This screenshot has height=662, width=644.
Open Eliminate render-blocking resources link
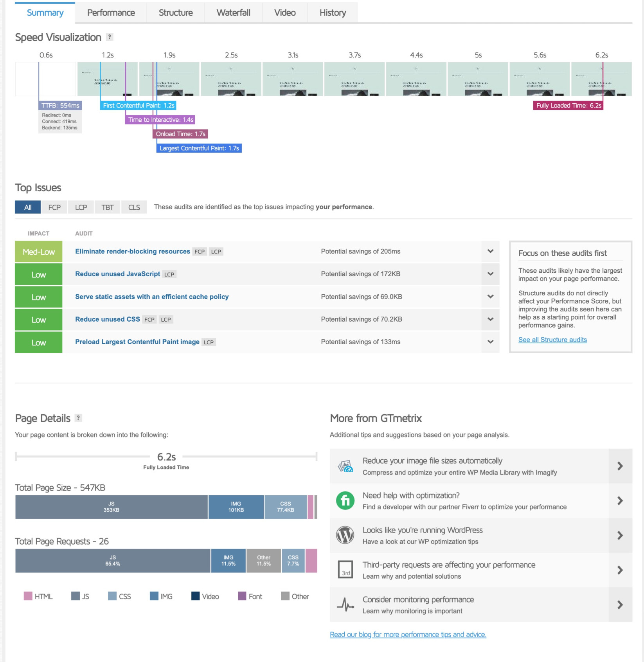pyautogui.click(x=133, y=251)
